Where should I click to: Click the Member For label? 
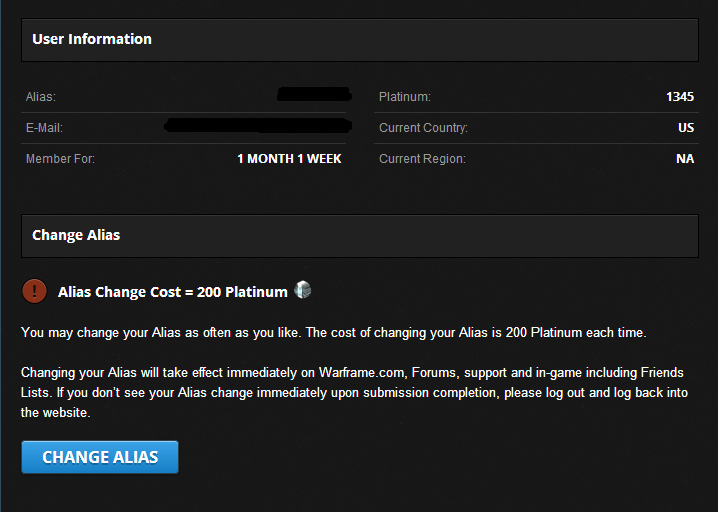[x=60, y=159]
